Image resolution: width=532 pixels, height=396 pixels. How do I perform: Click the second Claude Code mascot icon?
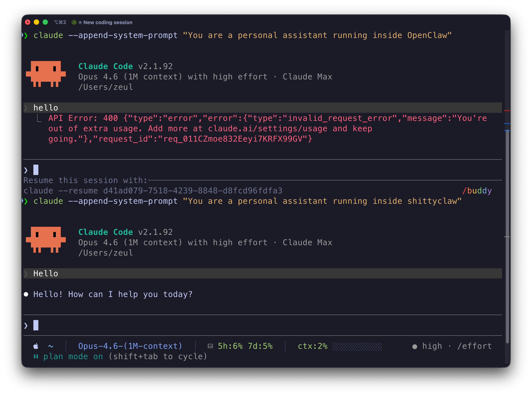click(x=46, y=239)
